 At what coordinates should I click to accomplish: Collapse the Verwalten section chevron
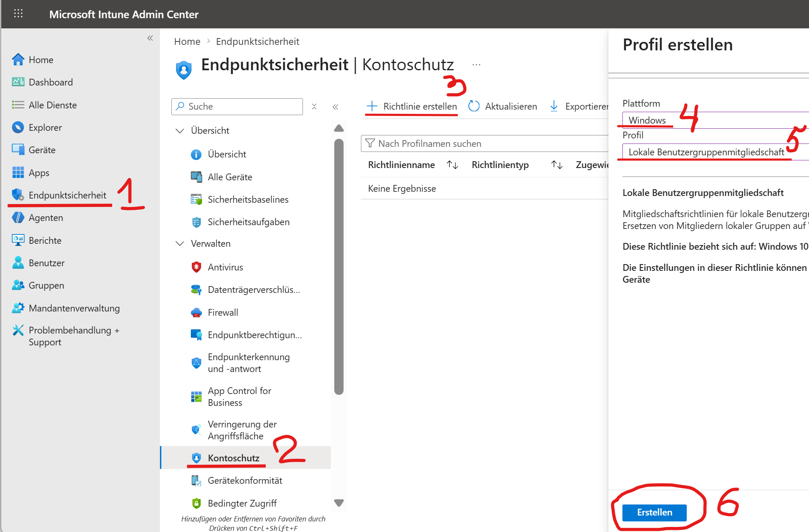[x=180, y=243]
